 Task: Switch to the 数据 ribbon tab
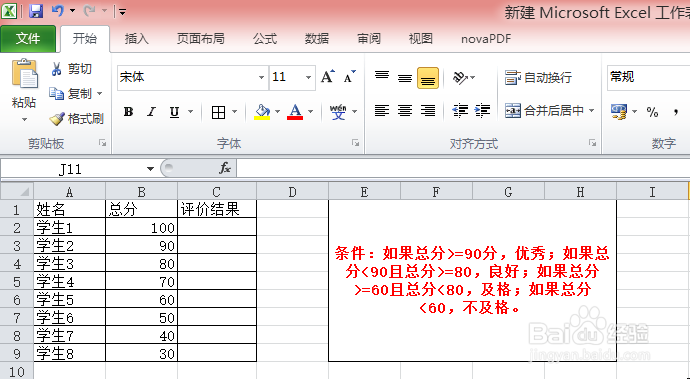[x=317, y=39]
